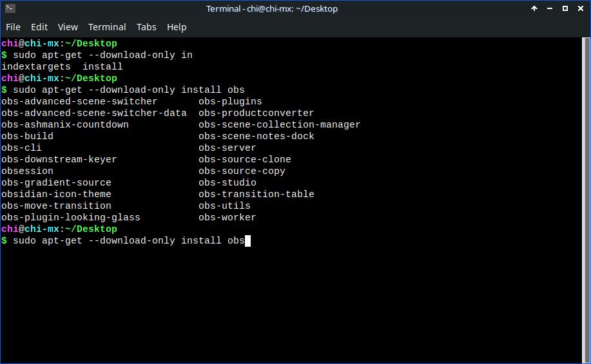Click the obsidian-icon-theme entry
Image resolution: width=591 pixels, height=364 pixels.
click(x=56, y=195)
